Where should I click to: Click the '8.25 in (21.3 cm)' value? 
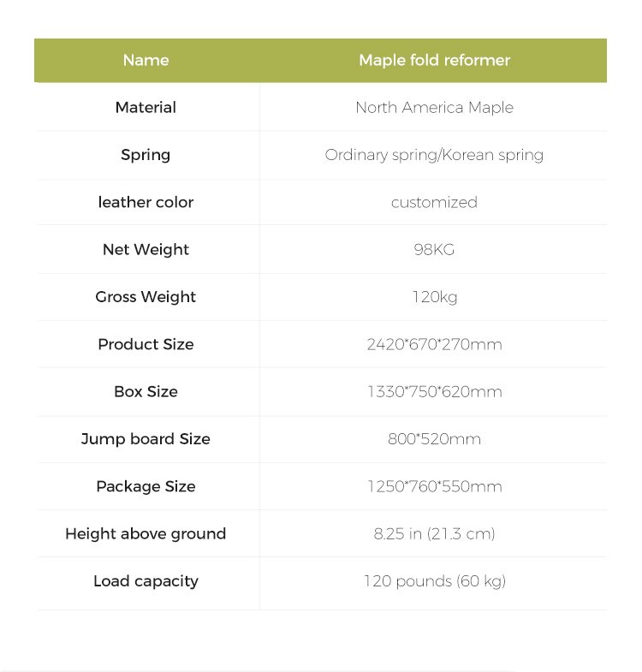pyautogui.click(x=434, y=533)
